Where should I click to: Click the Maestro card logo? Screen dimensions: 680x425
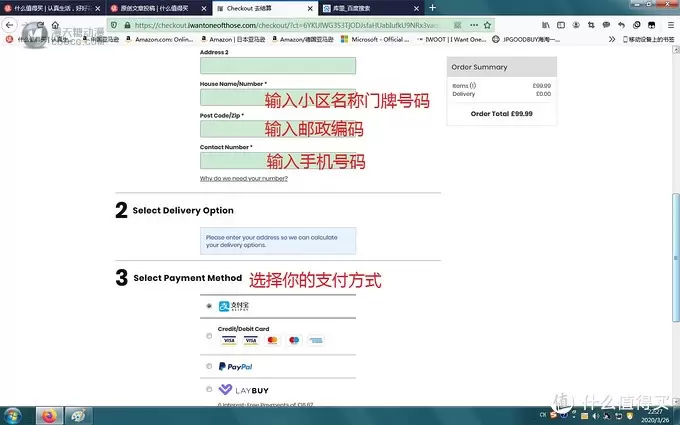tap(294, 340)
